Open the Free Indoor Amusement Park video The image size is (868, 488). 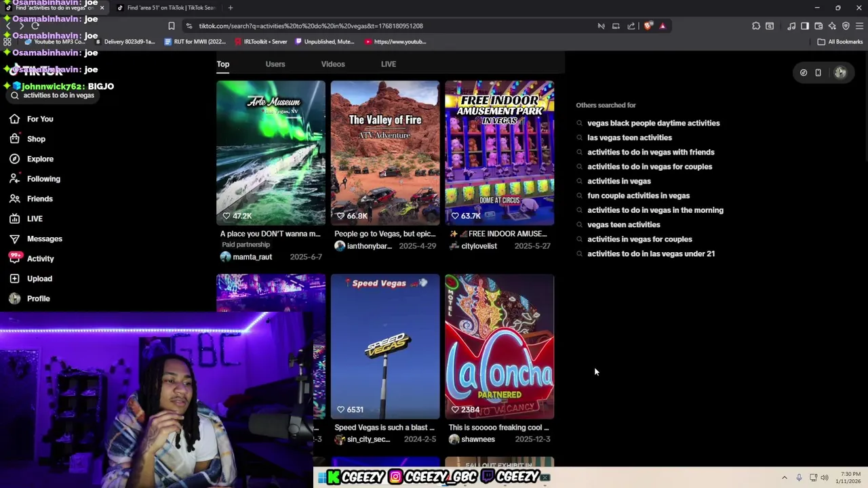point(499,153)
